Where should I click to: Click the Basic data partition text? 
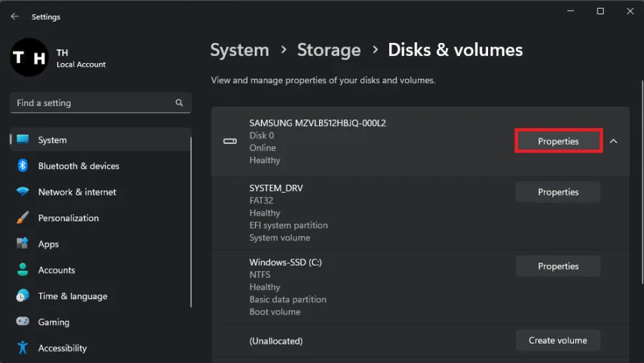[288, 299]
